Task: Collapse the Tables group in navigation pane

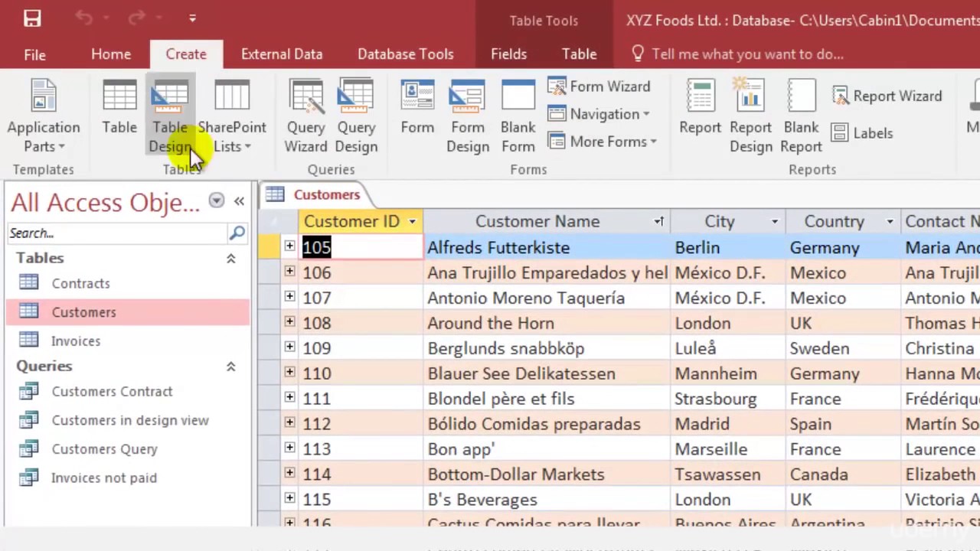Action: coord(230,259)
